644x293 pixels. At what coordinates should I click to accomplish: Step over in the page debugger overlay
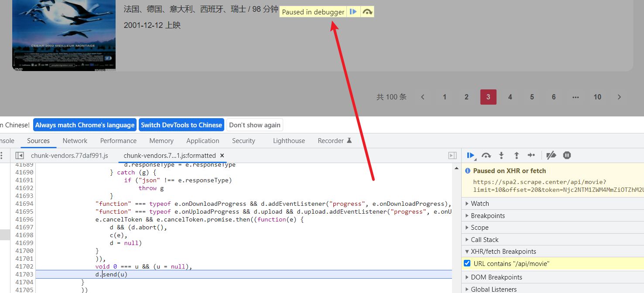(x=367, y=12)
